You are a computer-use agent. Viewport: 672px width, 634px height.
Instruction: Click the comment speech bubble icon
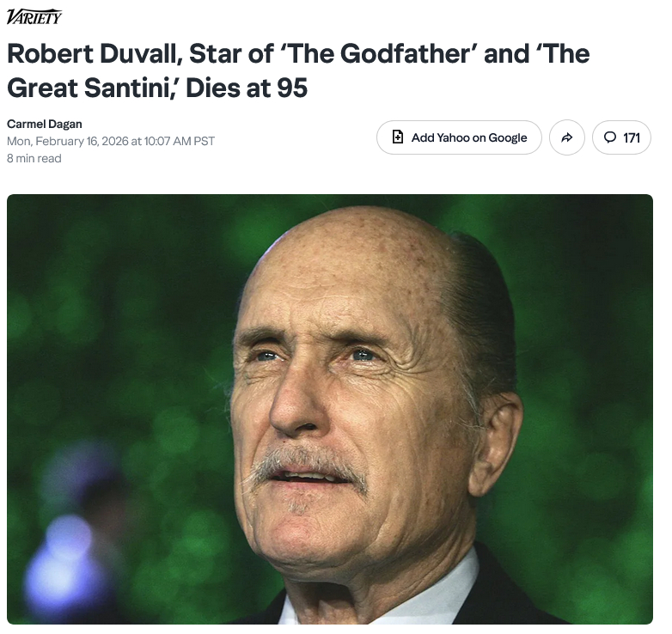tap(610, 137)
